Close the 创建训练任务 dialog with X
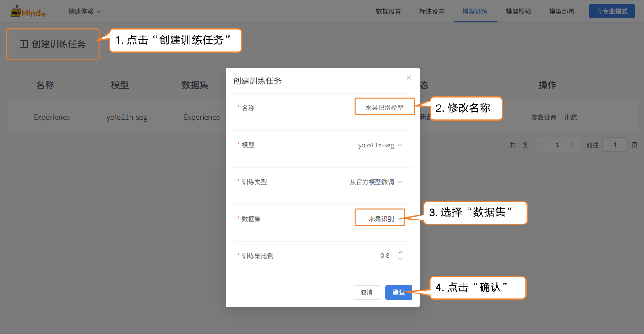 click(409, 78)
